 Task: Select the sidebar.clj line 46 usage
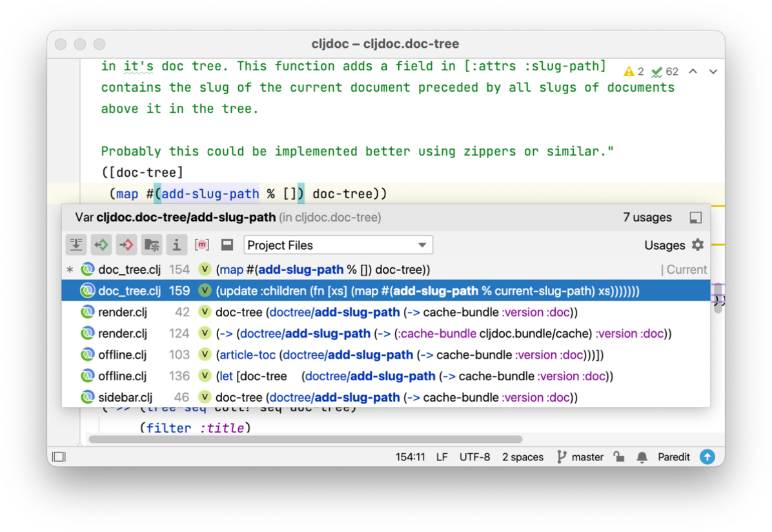[386, 397]
